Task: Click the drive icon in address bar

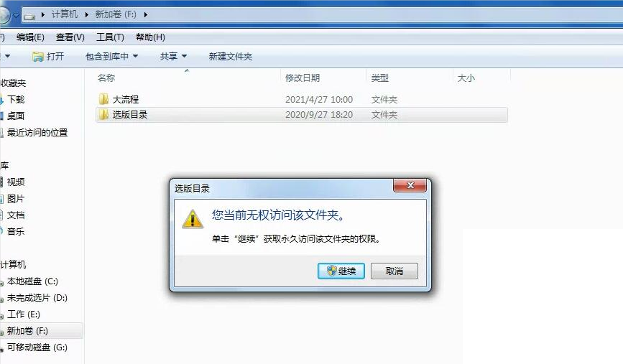Action: [x=29, y=16]
